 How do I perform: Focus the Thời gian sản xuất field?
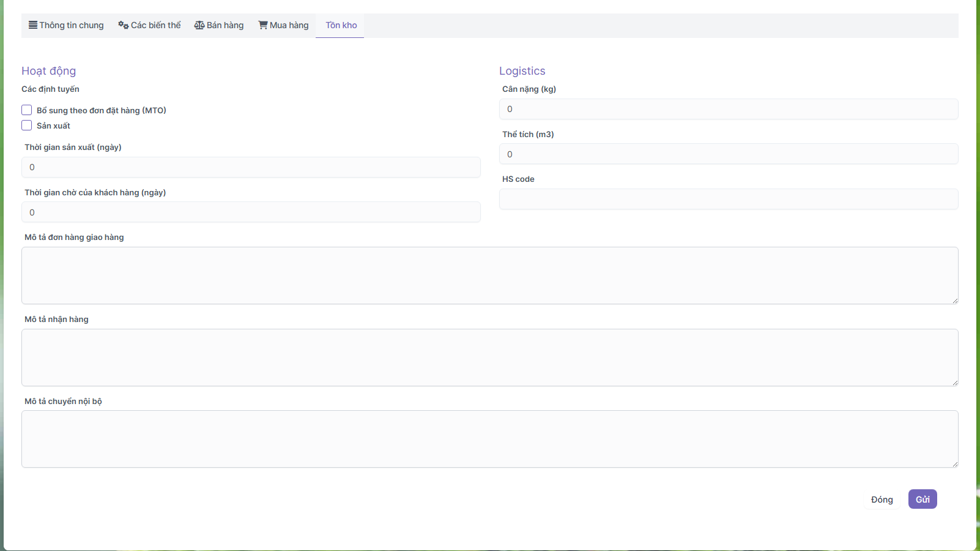[251, 167]
